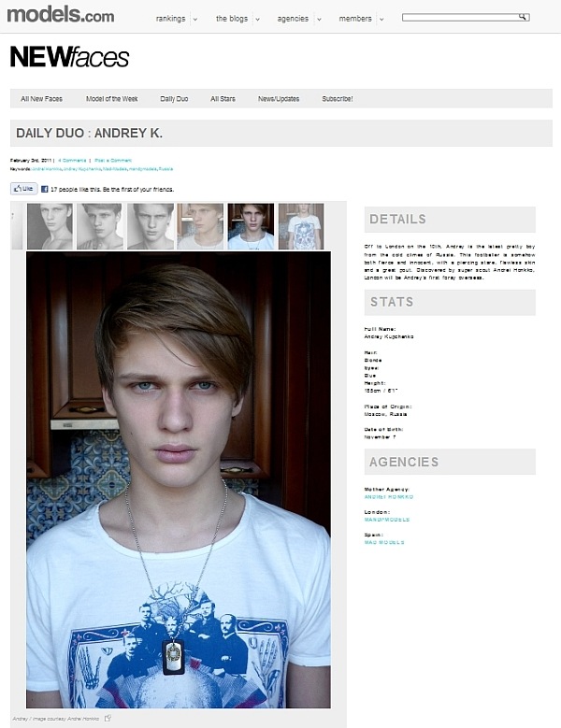This screenshot has width=561, height=728.
Task: Open the models.com logo homepage
Action: tap(61, 14)
